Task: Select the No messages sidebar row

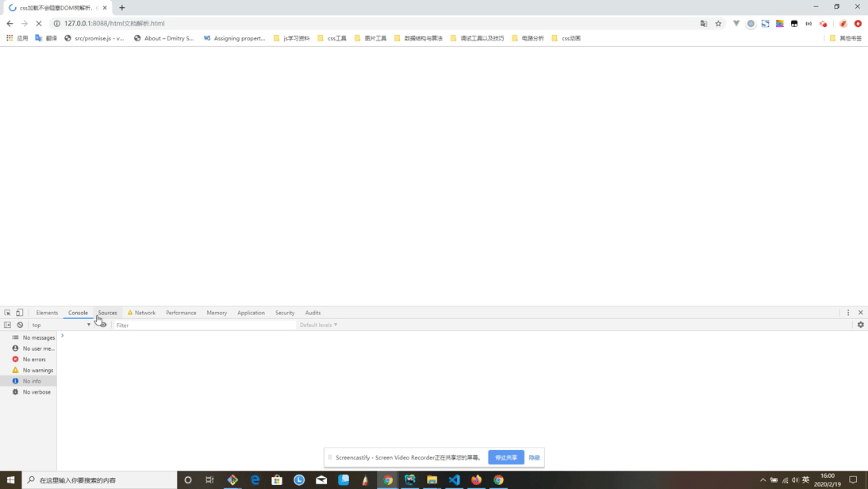Action: pyautogui.click(x=29, y=337)
